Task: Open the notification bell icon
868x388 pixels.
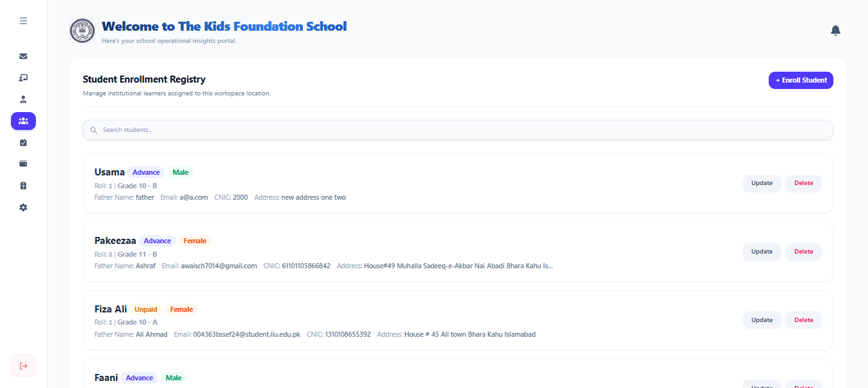Action: [x=835, y=30]
